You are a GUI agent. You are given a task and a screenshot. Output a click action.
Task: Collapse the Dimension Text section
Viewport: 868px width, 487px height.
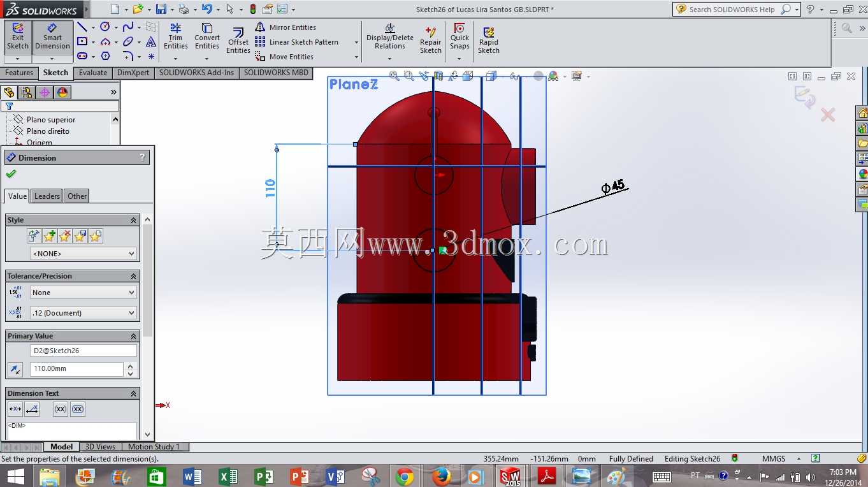(x=134, y=393)
